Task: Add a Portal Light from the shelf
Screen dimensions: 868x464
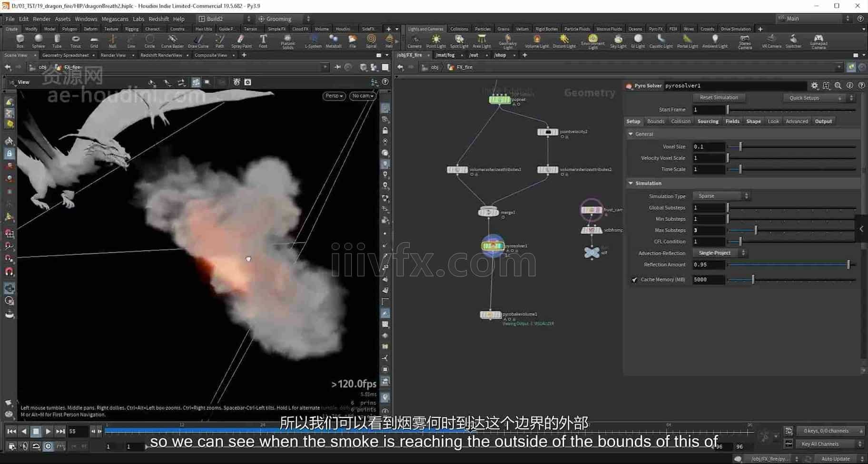Action: click(x=687, y=41)
